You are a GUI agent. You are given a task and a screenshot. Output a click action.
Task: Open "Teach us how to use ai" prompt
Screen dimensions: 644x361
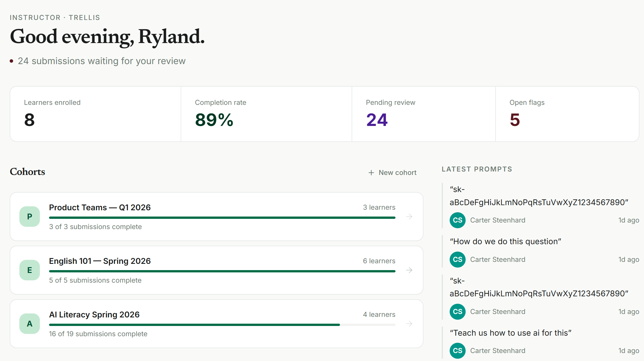coord(510,333)
